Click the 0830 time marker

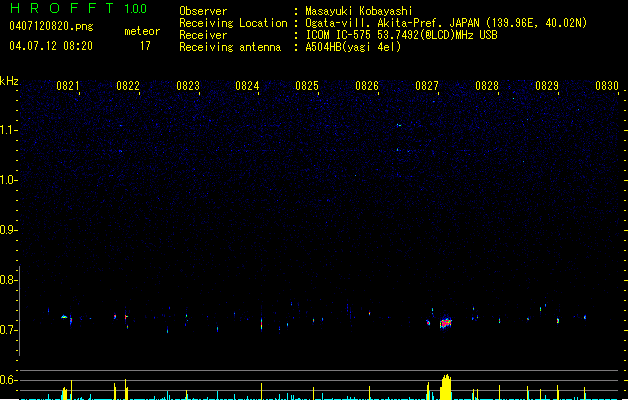coord(607,86)
